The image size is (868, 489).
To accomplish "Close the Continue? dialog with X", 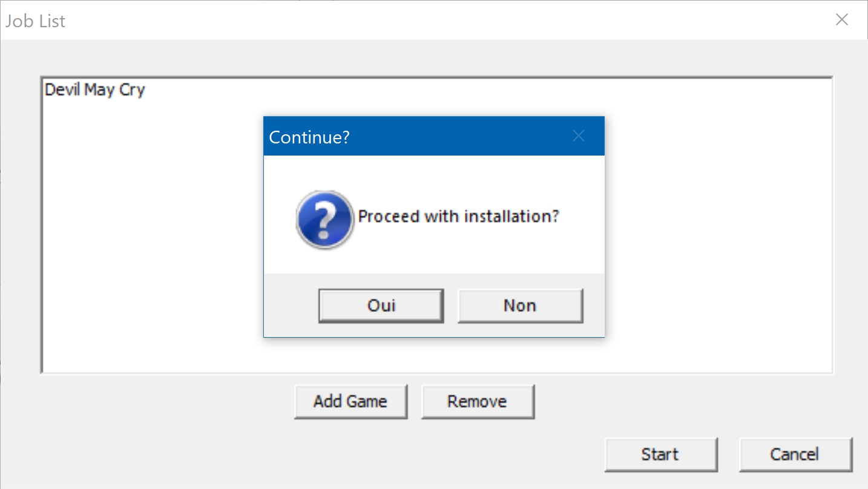I will (579, 136).
